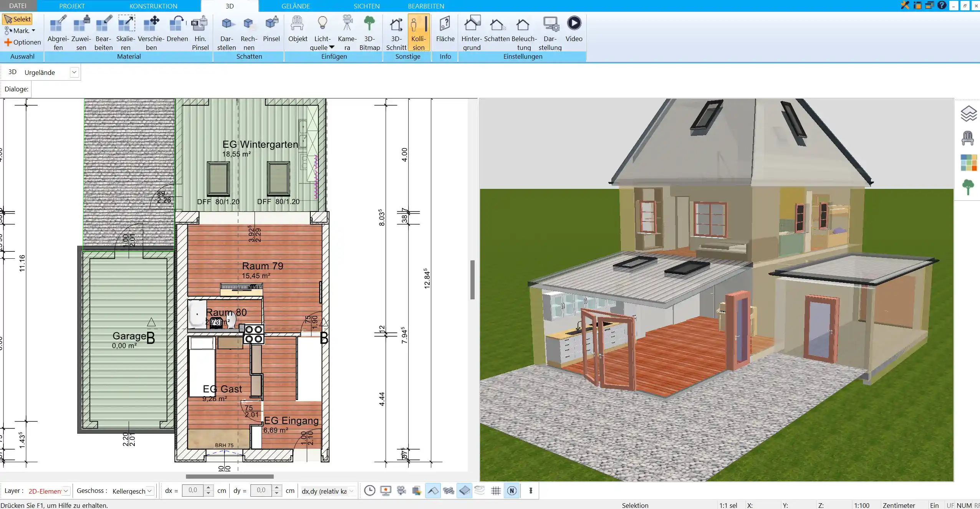Image resolution: width=980 pixels, height=509 pixels.
Task: Add a Kamera to the scene
Action: [347, 33]
